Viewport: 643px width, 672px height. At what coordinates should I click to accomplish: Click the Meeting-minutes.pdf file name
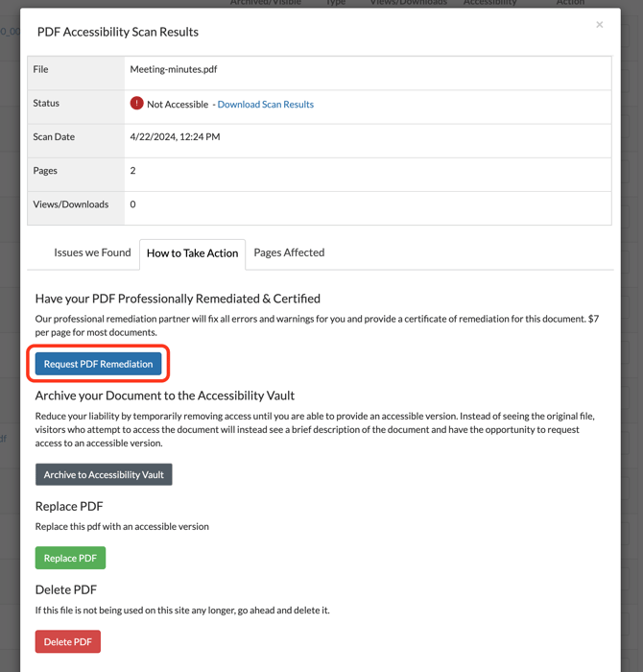pyautogui.click(x=174, y=69)
